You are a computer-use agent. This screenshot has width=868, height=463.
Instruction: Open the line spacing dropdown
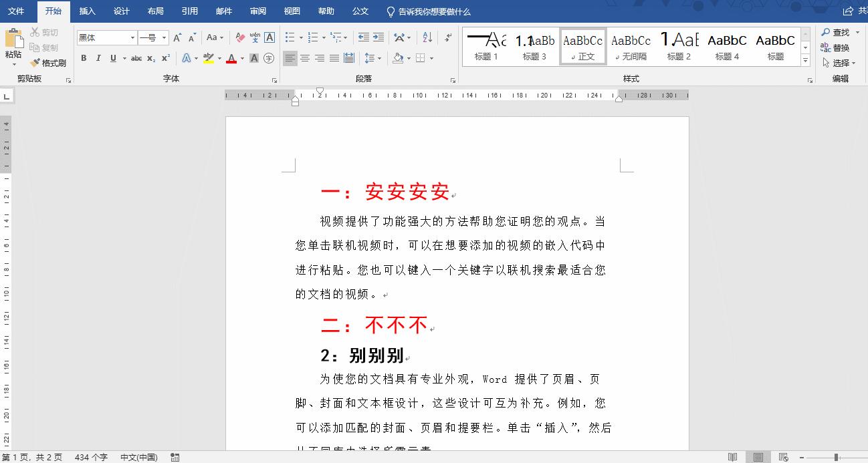[x=380, y=57]
